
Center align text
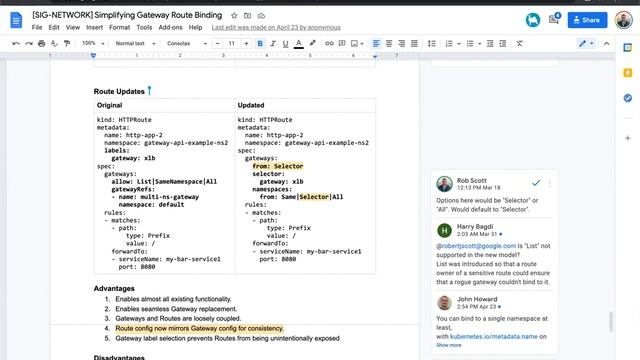coord(389,43)
